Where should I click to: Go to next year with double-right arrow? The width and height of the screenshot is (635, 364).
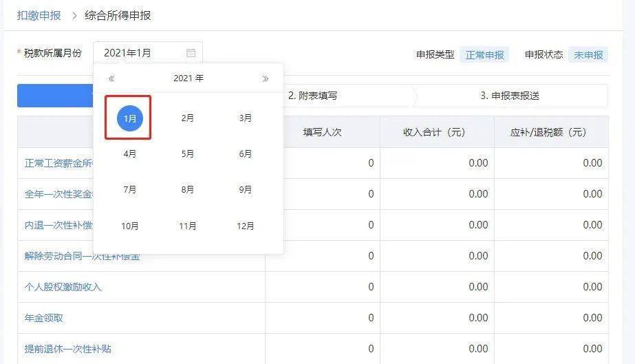pyautogui.click(x=266, y=78)
